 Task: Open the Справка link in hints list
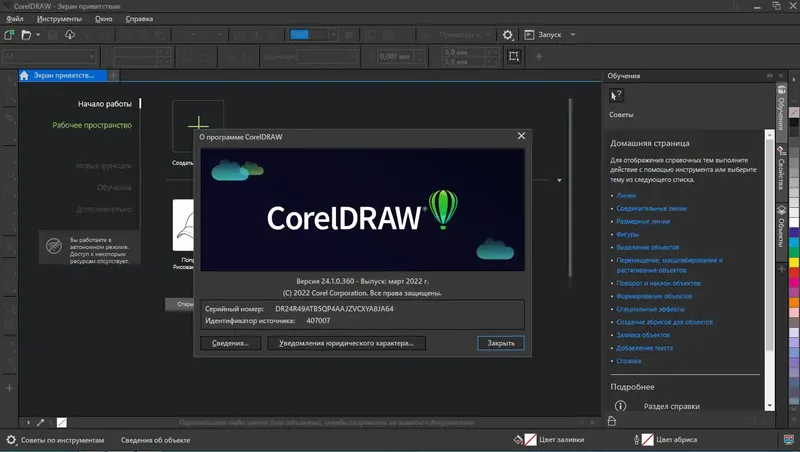tap(629, 361)
